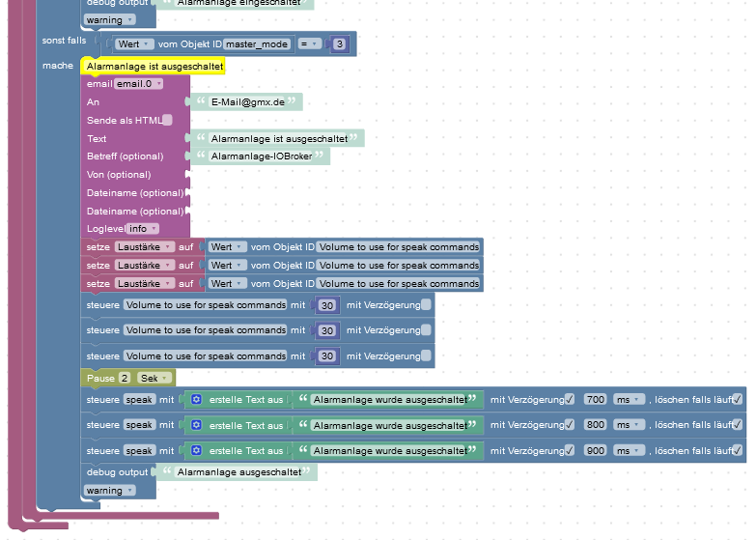Enable mit Verzögerung on middle steuere Volume block

coord(426,330)
